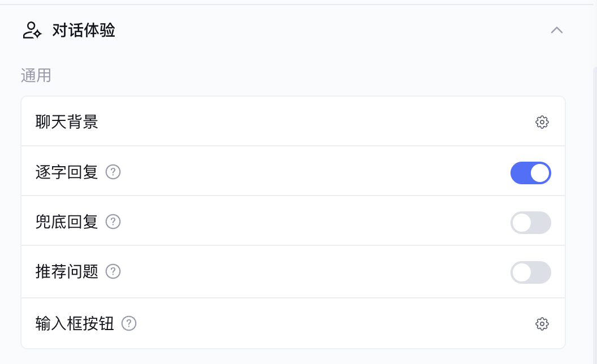This screenshot has height=364, width=597.
Task: Click help icon next to 逐字回复
Action: 114,172
